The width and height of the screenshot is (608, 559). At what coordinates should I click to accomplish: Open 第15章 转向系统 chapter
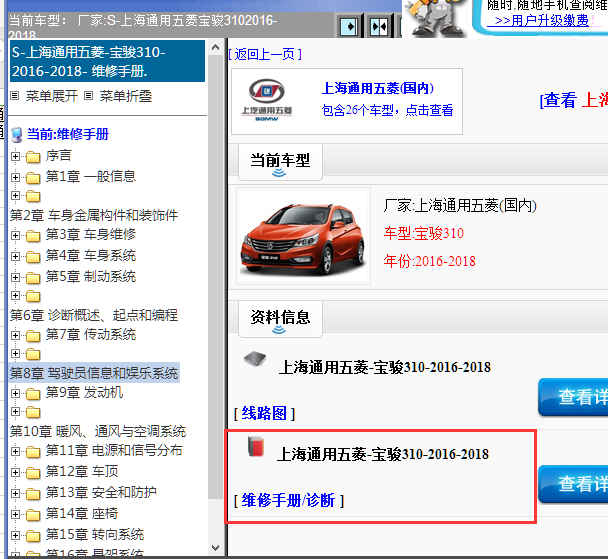[x=95, y=535]
